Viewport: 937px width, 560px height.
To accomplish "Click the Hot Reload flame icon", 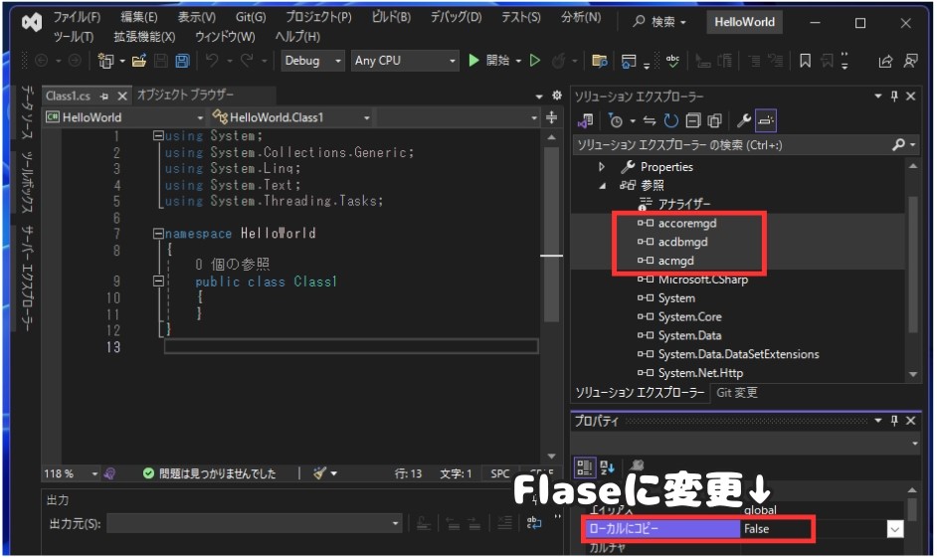I will click(559, 61).
